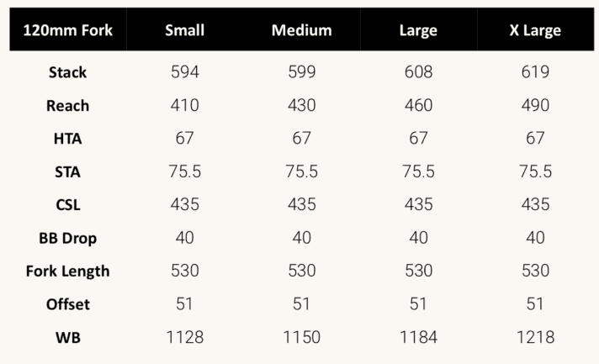Click the HTA row label
This screenshot has height=364, width=599.
click(x=67, y=139)
